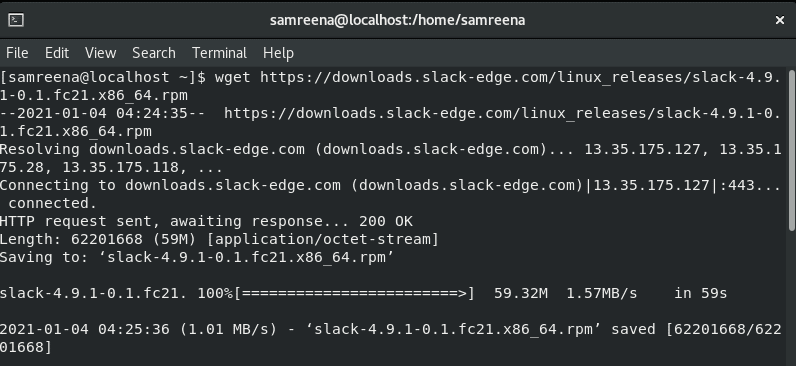The image size is (796, 366).
Task: Close the terminal window with X button
Action: (780, 20)
